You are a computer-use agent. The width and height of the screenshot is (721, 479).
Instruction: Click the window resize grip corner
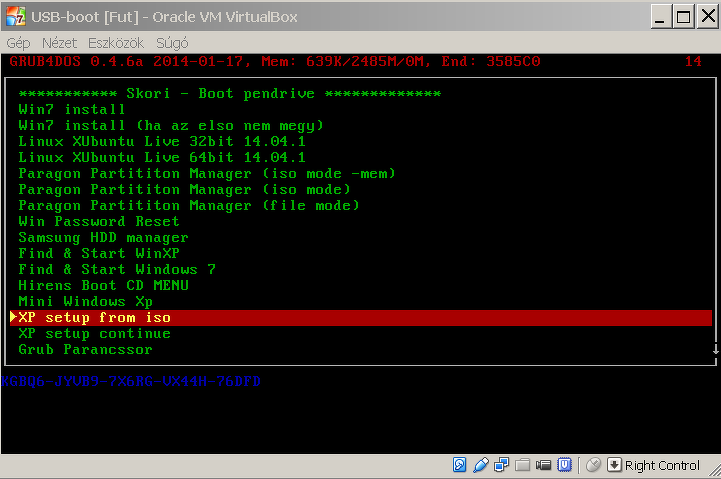pos(715,470)
